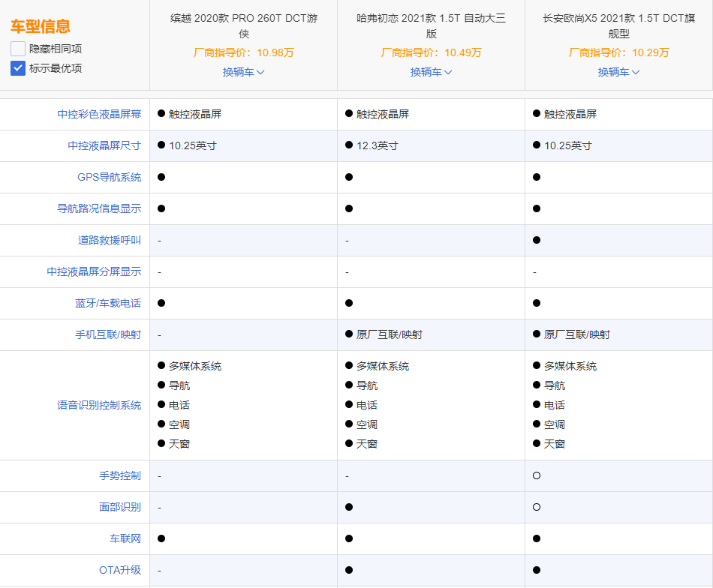Screen dimensions: 713x588
Task: Click the 厂商指导价：10.98万 price text
Action: [x=244, y=52]
